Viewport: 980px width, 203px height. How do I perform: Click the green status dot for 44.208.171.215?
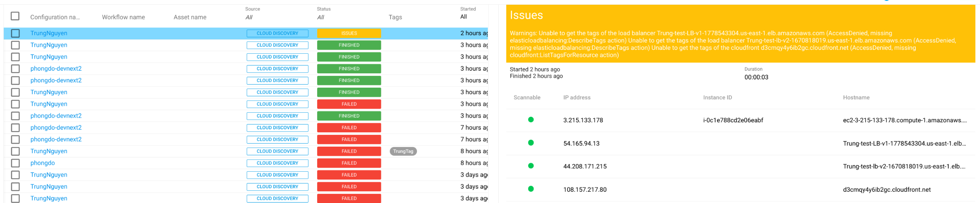tap(530, 166)
